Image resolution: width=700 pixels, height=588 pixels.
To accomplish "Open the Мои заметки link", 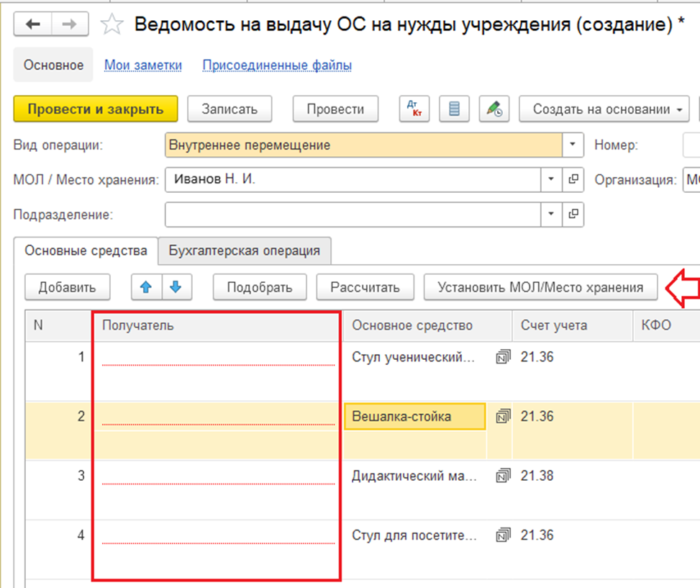I will pos(143,65).
